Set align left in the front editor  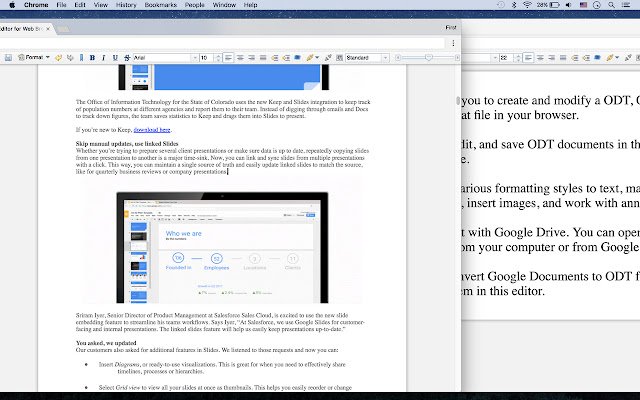pyautogui.click(x=229, y=58)
